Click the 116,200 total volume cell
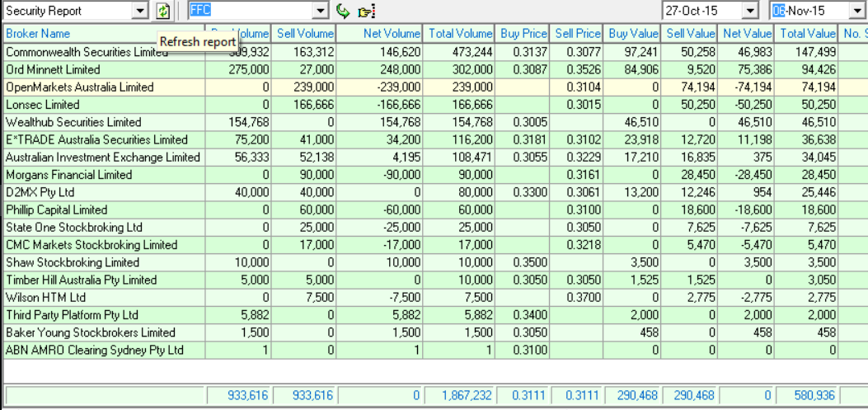This screenshot has width=868, height=410. tap(459, 139)
